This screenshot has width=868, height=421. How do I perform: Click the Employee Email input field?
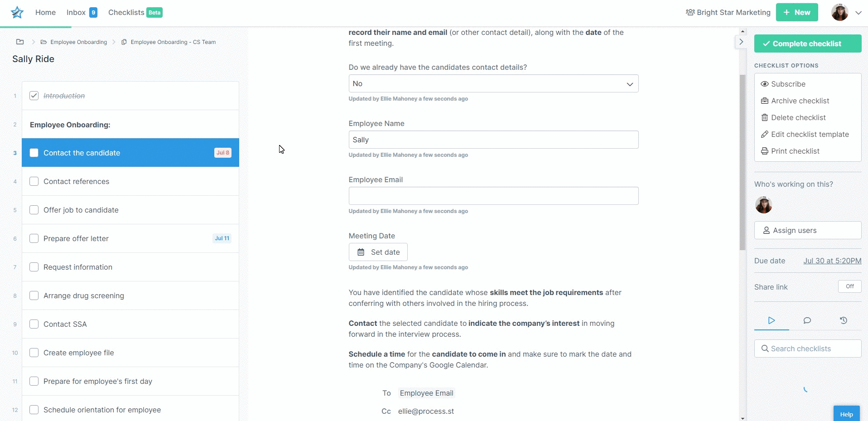[x=493, y=196]
